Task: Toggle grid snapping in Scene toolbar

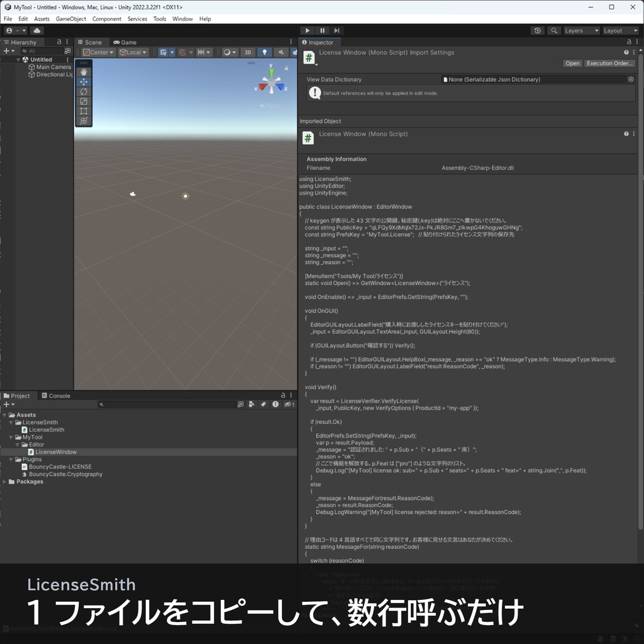Action: [182, 52]
